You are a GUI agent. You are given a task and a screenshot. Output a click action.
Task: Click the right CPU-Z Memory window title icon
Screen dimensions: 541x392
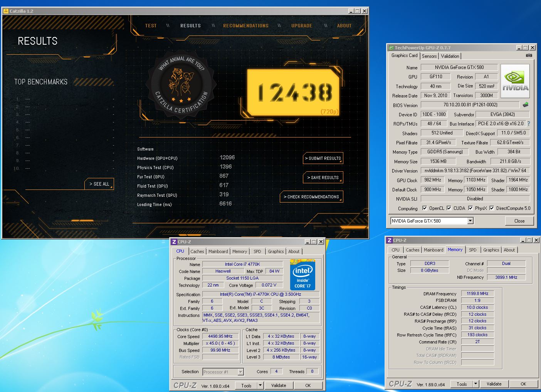[390, 240]
